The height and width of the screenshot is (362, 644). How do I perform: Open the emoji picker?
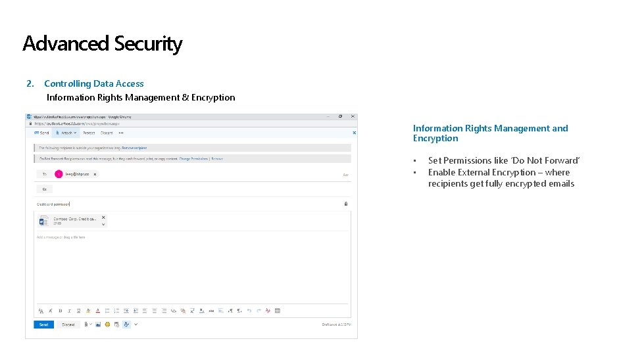[x=107, y=325]
